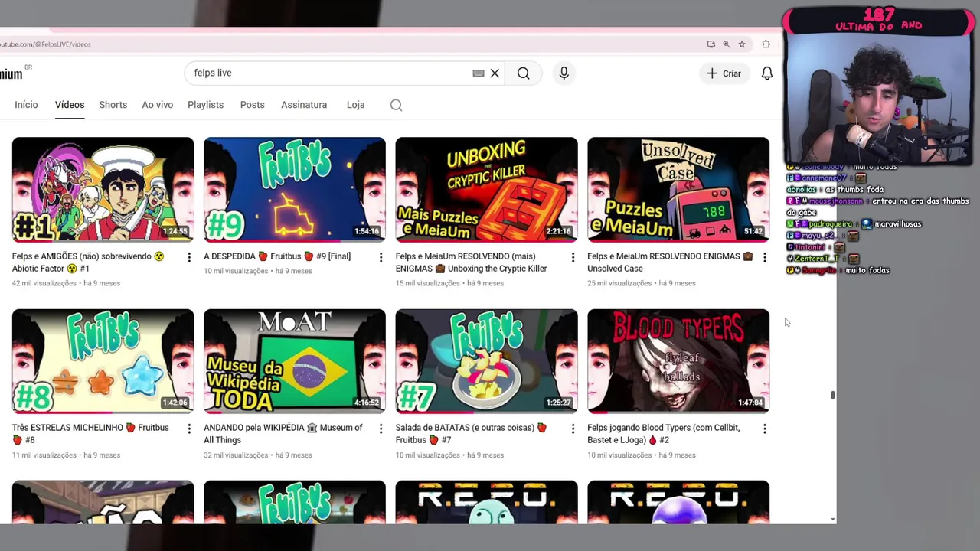Image resolution: width=980 pixels, height=551 pixels.
Task: Open the Playlists tab
Action: point(205,105)
